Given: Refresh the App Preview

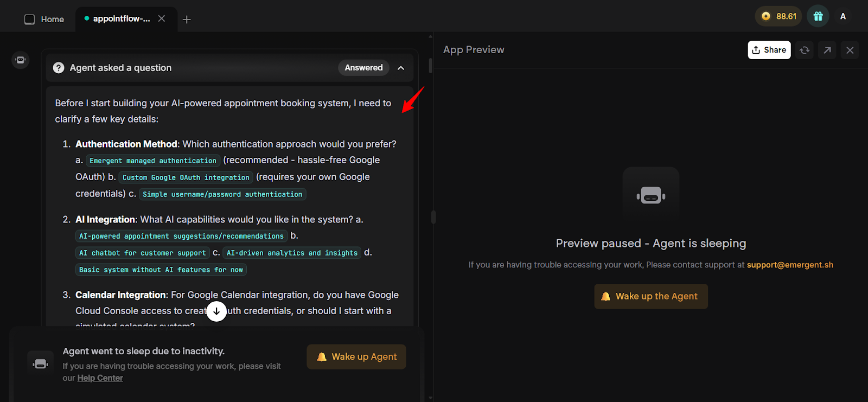Looking at the screenshot, I should (x=805, y=50).
